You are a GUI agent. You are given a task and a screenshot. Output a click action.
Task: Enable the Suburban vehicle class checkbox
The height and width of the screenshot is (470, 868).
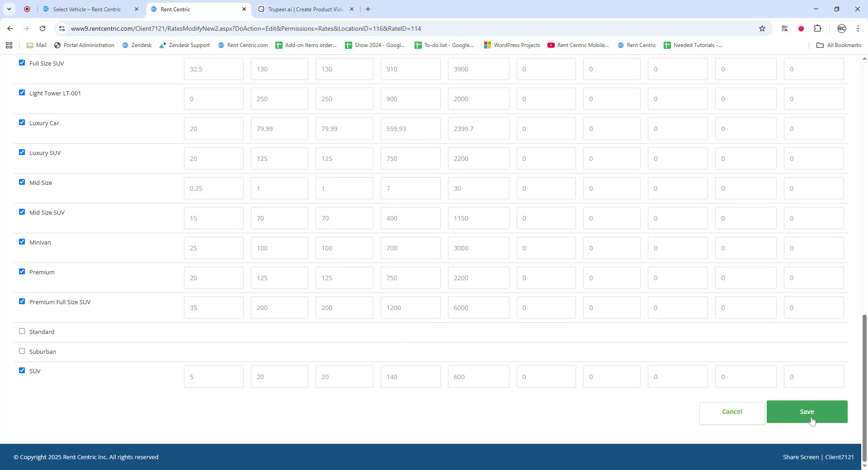[22, 351]
